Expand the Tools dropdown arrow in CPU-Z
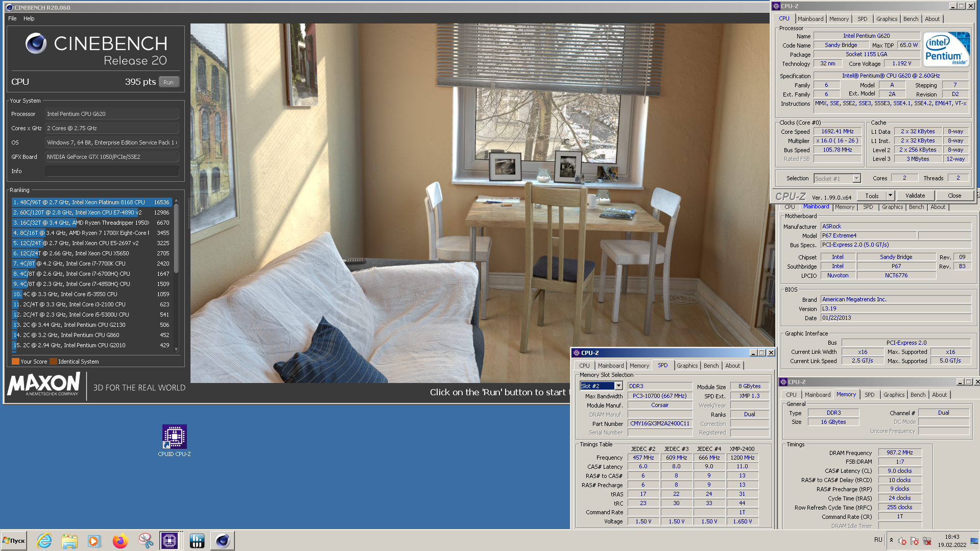 (x=890, y=196)
